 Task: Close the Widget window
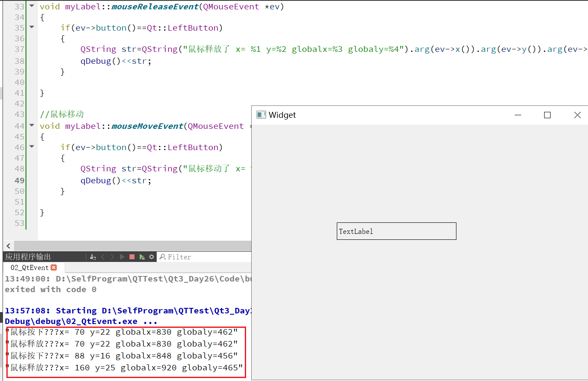577,115
